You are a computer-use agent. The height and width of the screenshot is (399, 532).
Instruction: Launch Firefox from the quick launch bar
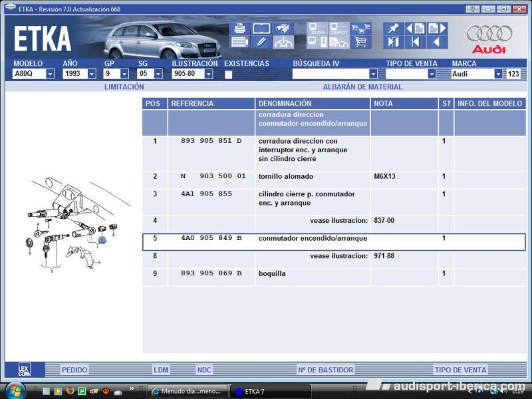point(70,391)
